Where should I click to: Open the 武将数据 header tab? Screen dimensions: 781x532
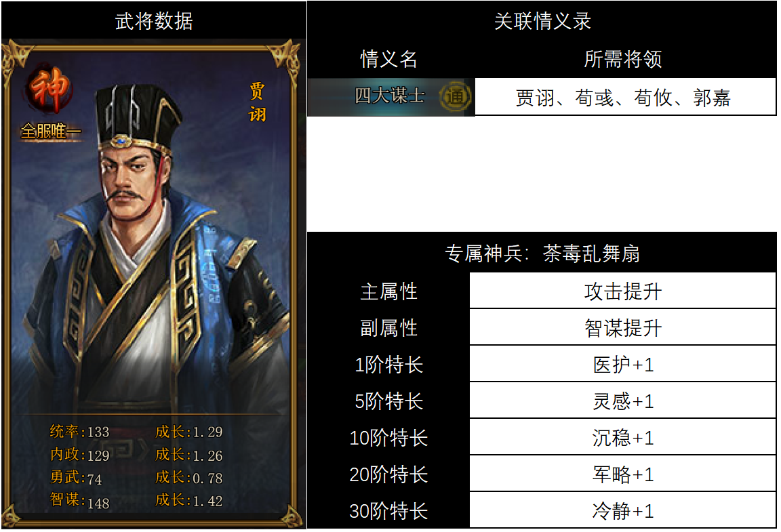coord(154,21)
